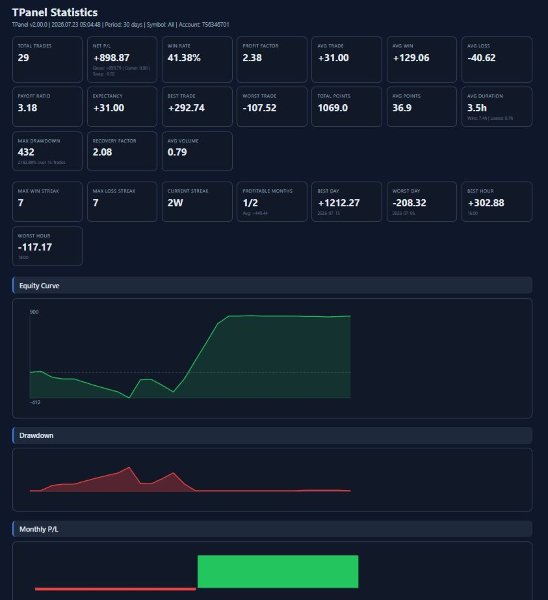Click the Worst Day value -208.32

(x=409, y=203)
